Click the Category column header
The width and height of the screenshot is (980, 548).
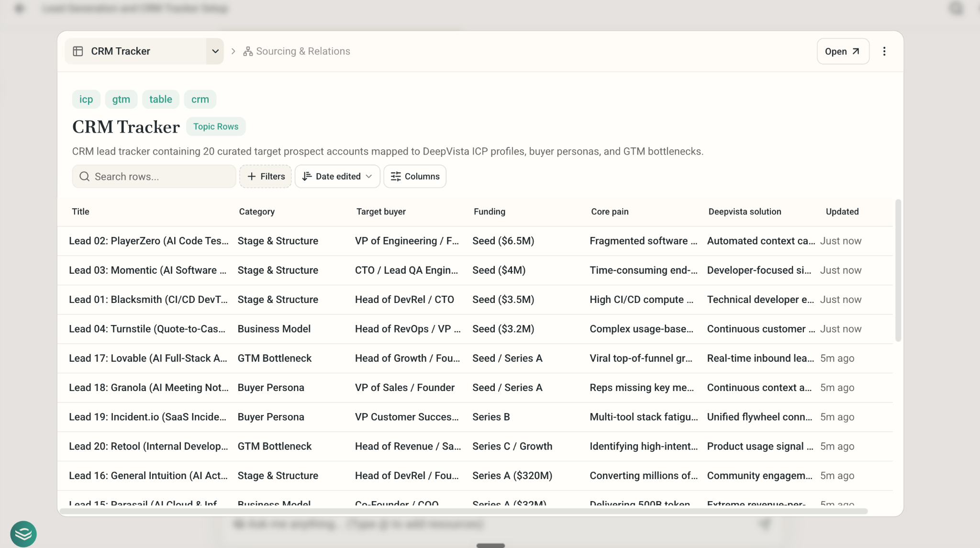point(257,212)
